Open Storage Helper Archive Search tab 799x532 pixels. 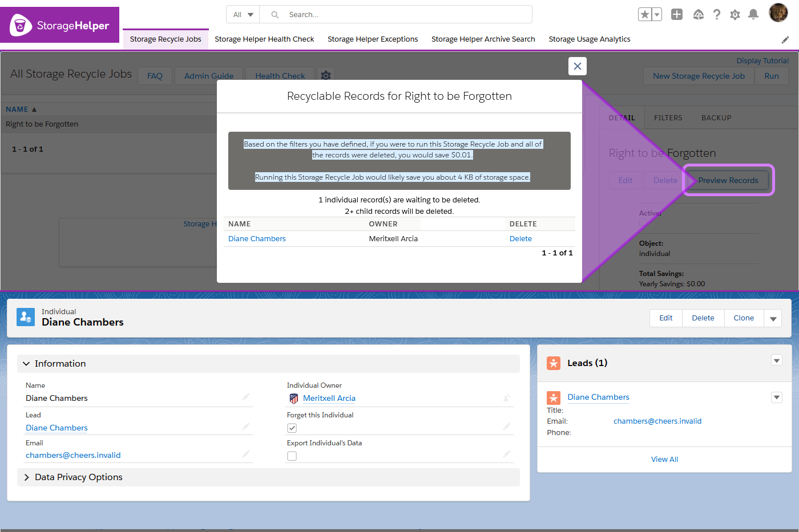(483, 39)
